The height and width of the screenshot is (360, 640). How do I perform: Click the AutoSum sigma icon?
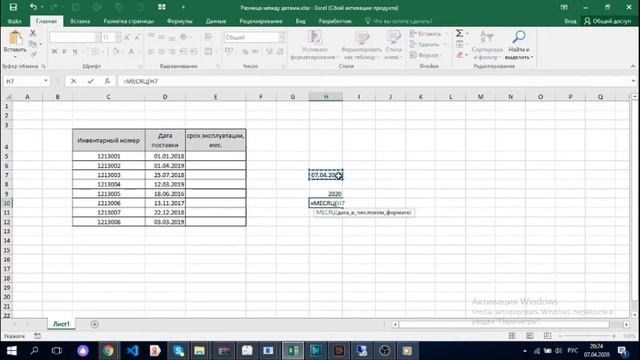[x=460, y=33]
